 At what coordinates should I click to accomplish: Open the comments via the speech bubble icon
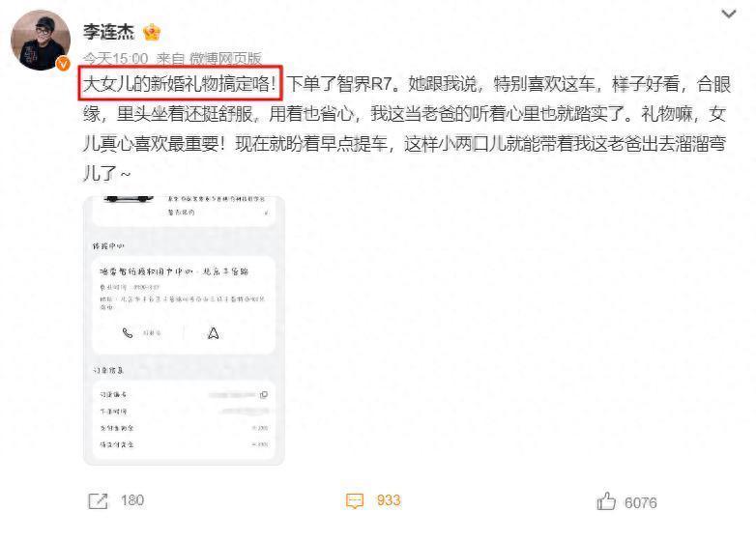(x=355, y=501)
